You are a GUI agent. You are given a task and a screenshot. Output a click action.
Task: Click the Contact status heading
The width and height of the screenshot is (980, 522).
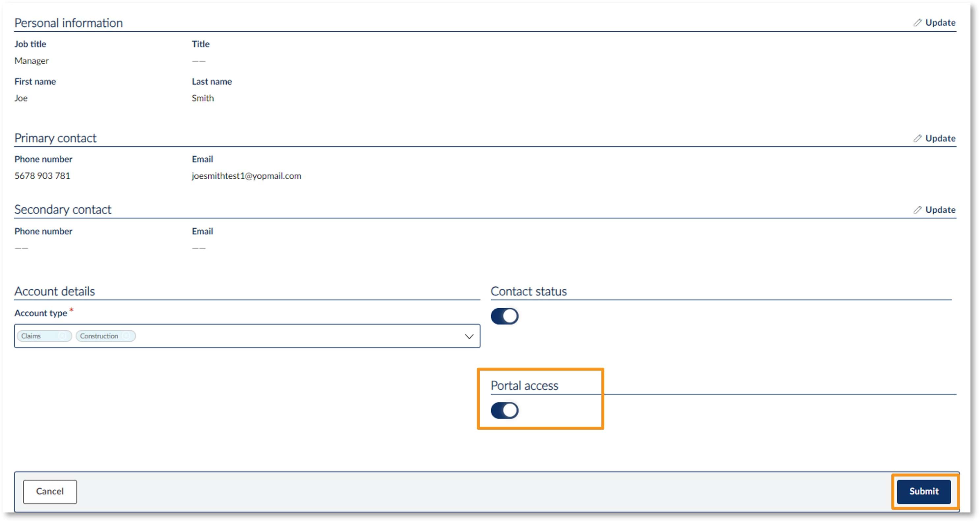529,291
